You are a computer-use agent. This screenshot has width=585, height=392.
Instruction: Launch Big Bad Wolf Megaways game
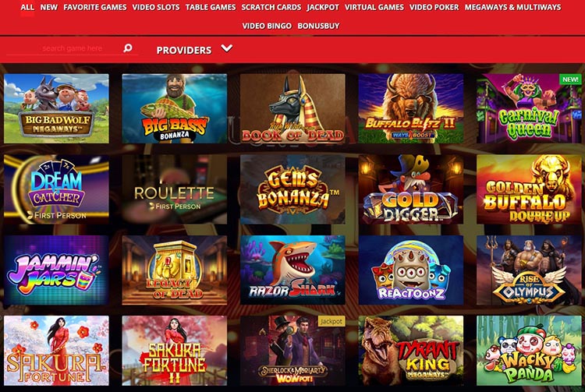click(x=56, y=108)
